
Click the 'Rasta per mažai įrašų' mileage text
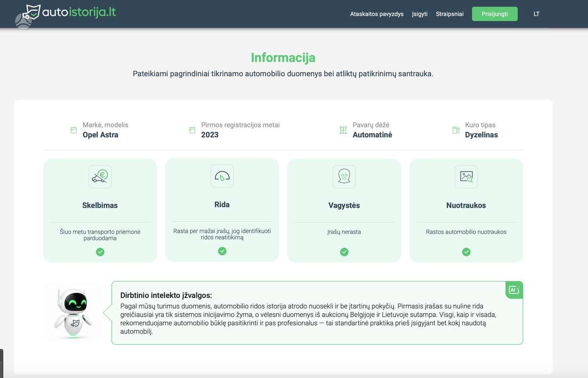tap(222, 234)
